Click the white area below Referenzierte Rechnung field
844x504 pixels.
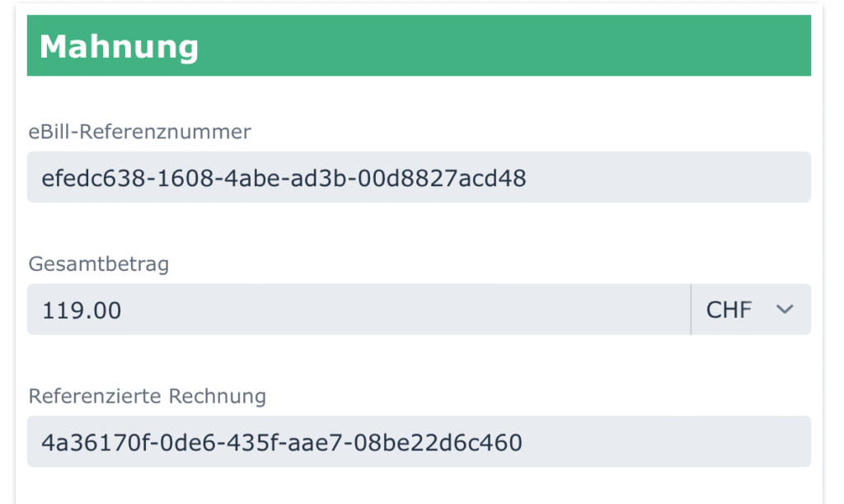(x=419, y=486)
